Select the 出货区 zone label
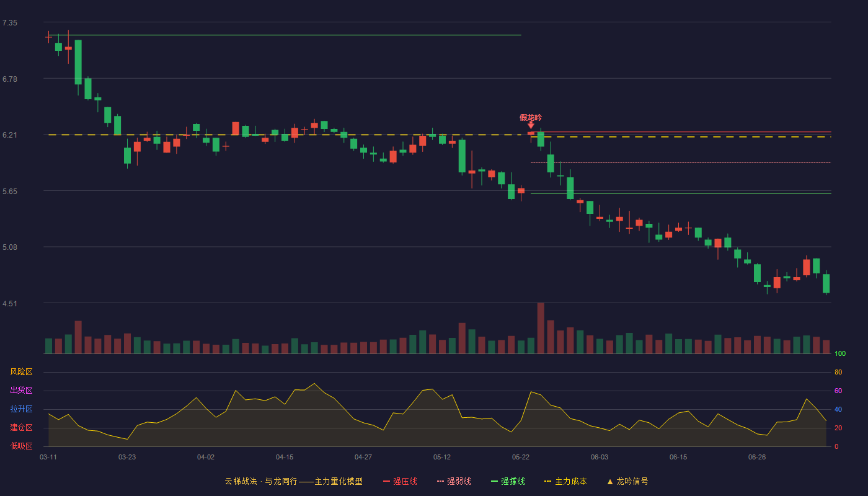Viewport: 868px width, 496px height. [x=21, y=391]
